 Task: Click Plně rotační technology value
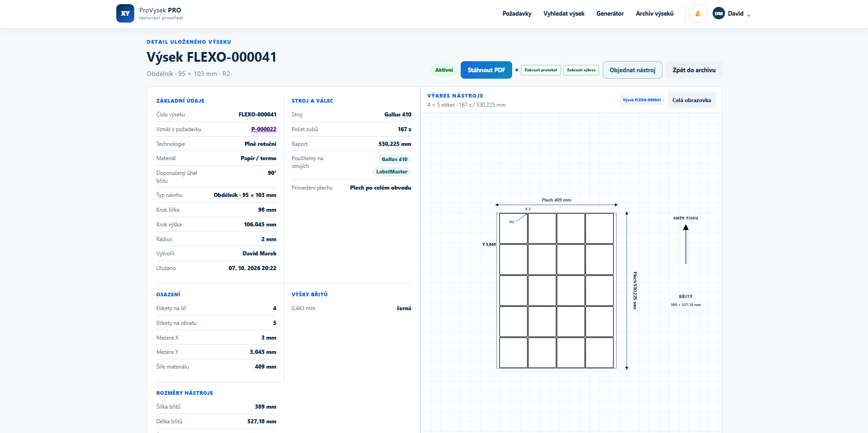(261, 144)
